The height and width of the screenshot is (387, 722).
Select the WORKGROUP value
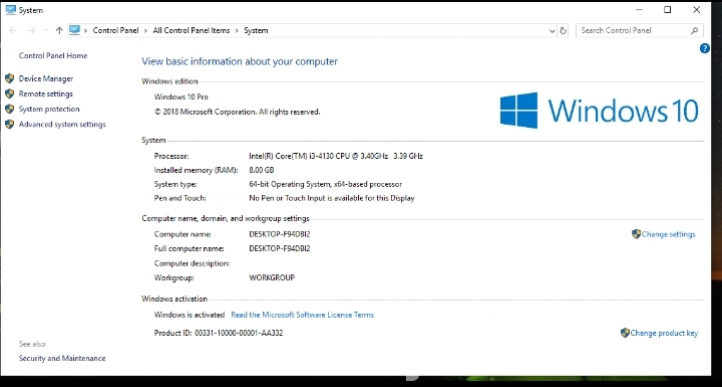coord(272,278)
